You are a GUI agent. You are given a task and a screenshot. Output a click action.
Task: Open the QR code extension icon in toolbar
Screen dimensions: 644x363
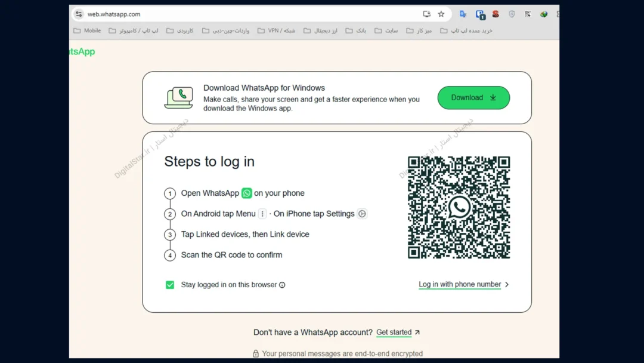(528, 14)
